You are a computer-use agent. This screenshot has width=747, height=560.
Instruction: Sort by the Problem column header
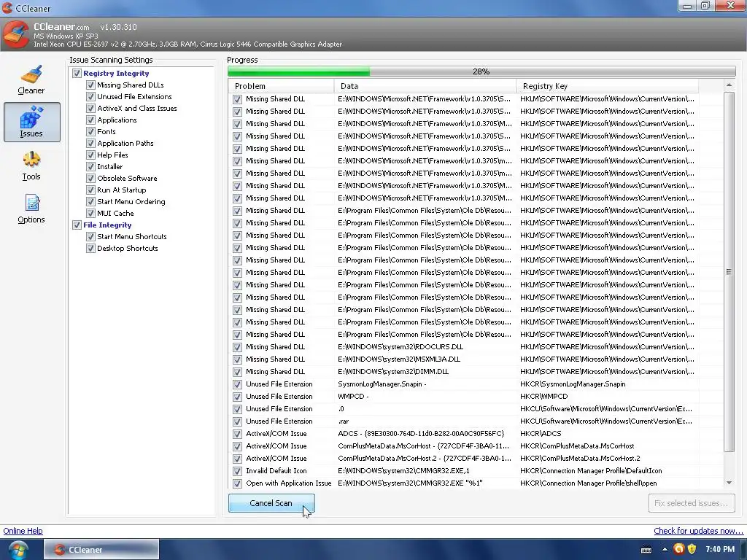click(281, 86)
